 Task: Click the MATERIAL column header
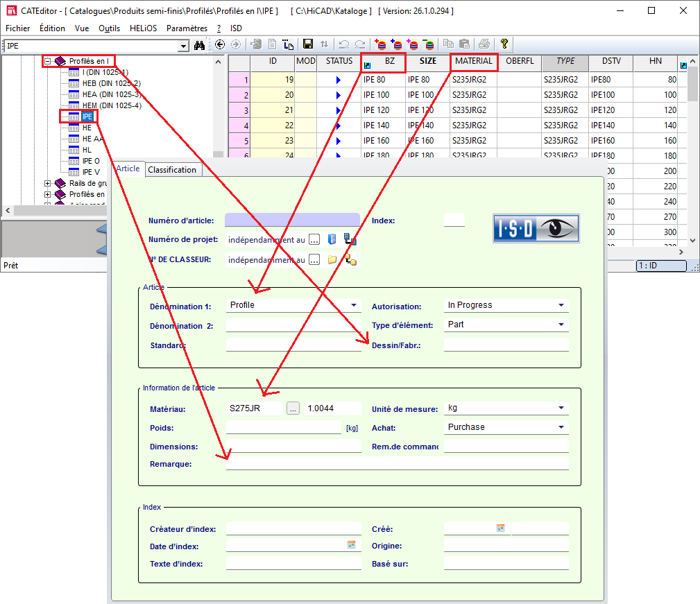click(474, 61)
